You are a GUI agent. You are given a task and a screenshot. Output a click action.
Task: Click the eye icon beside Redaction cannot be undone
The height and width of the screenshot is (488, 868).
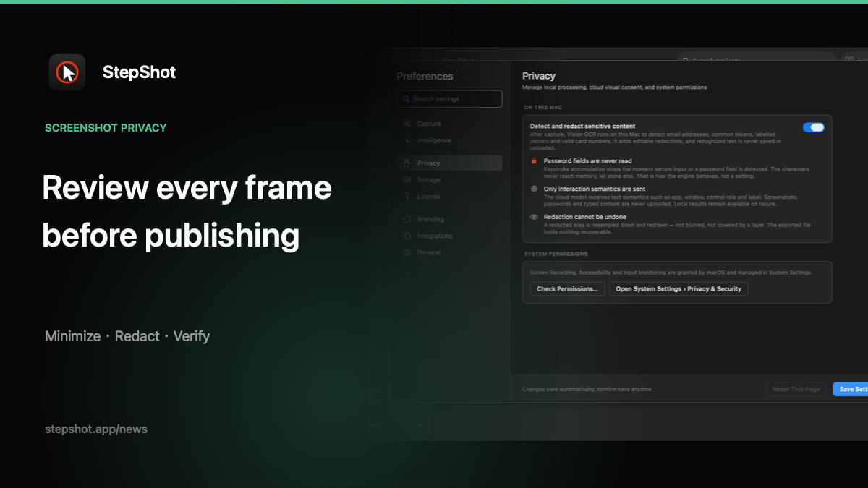coord(534,217)
